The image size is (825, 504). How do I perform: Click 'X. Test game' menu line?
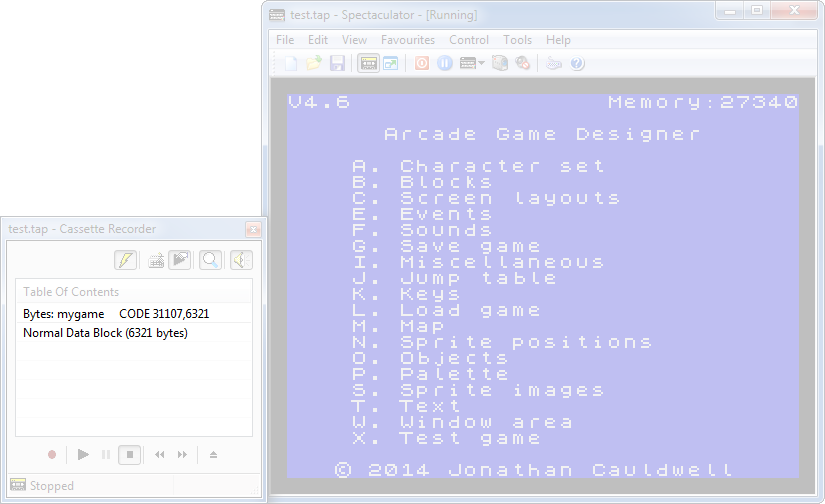pyautogui.click(x=446, y=438)
